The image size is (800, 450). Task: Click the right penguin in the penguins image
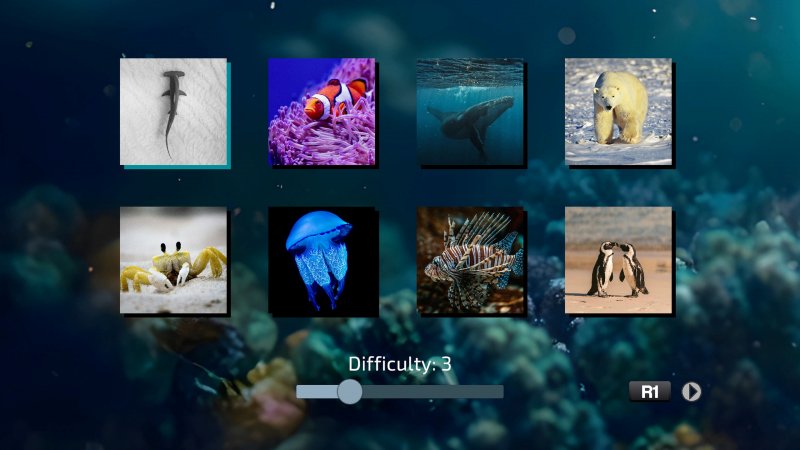633,268
